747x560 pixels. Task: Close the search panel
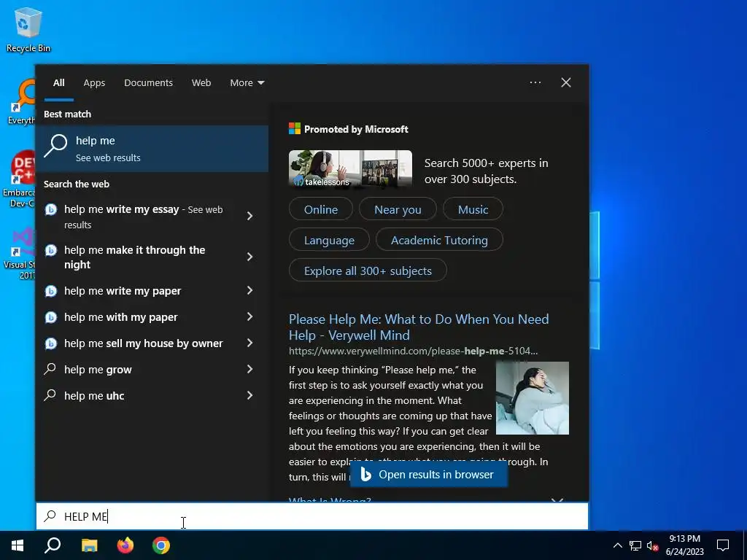tap(566, 82)
